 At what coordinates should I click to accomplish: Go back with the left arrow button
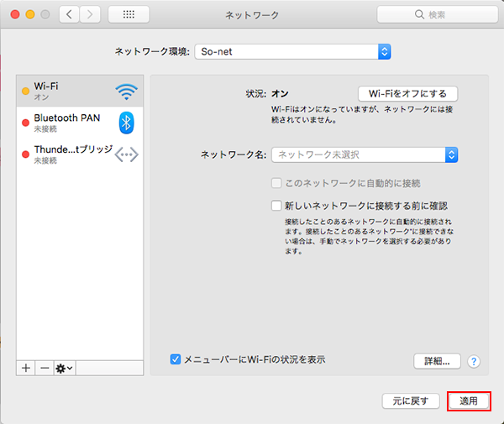click(x=68, y=15)
